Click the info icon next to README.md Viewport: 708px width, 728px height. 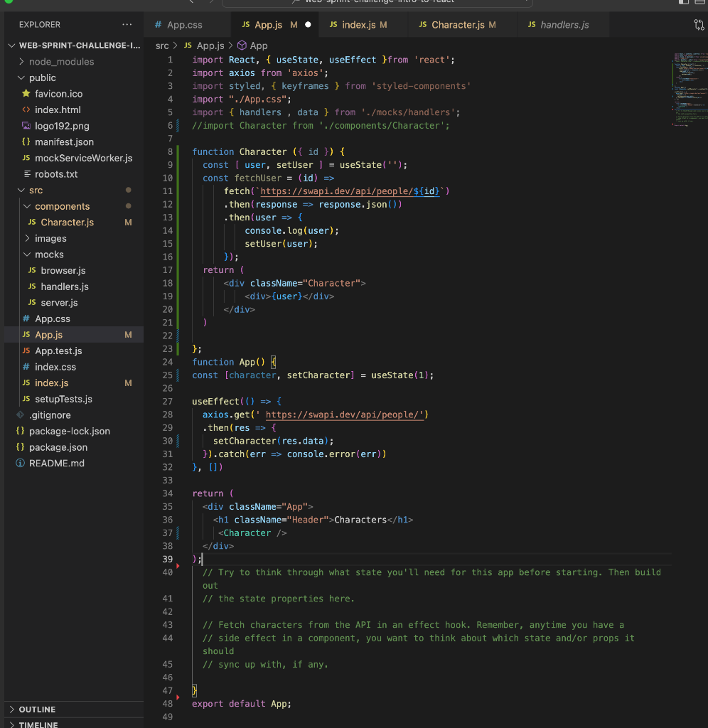coord(21,463)
